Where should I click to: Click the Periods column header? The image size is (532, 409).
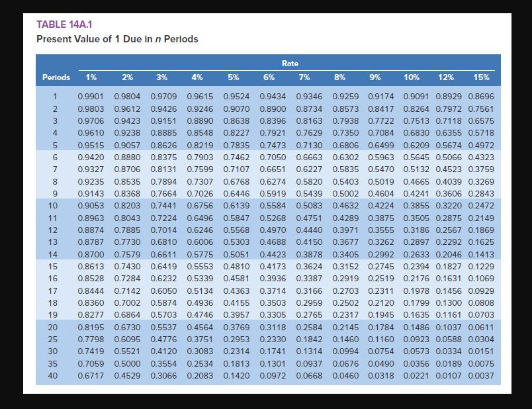point(56,77)
